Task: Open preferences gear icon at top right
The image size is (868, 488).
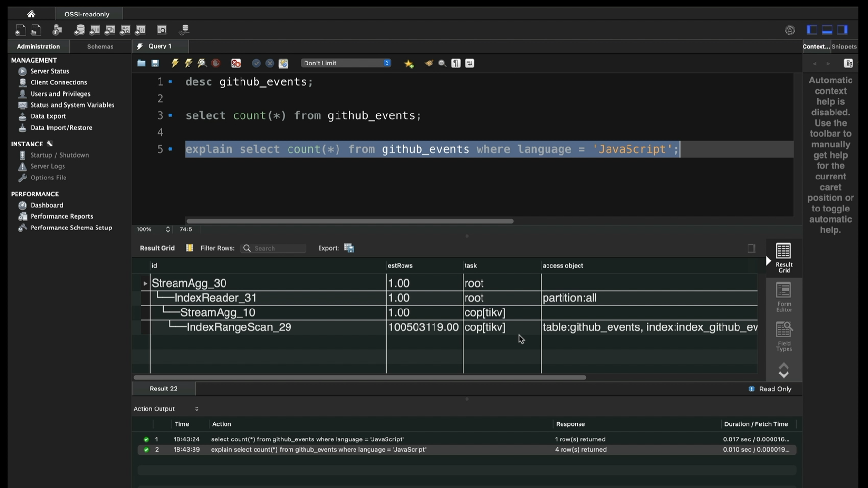Action: point(790,30)
